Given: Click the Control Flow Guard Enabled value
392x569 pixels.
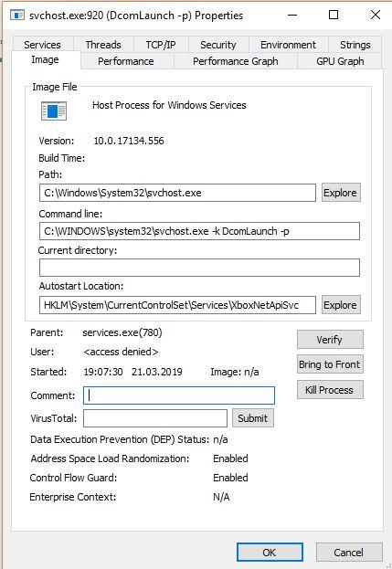Looking at the screenshot, I should [230, 478].
